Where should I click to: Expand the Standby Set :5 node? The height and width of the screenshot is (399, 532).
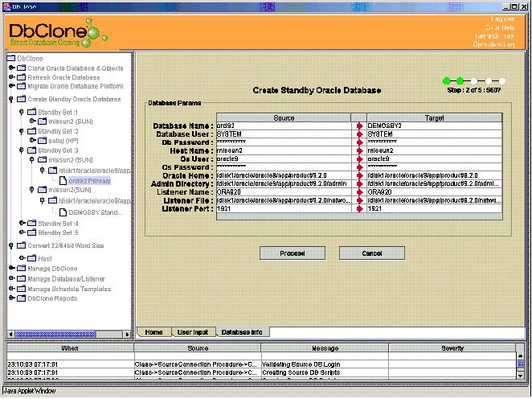tap(22, 232)
